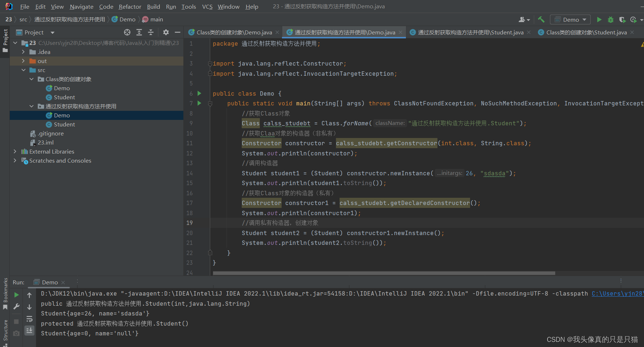
Task: Close 通过反射获取构造方法并使用\Demo.java editor tab
Action: click(x=400, y=32)
